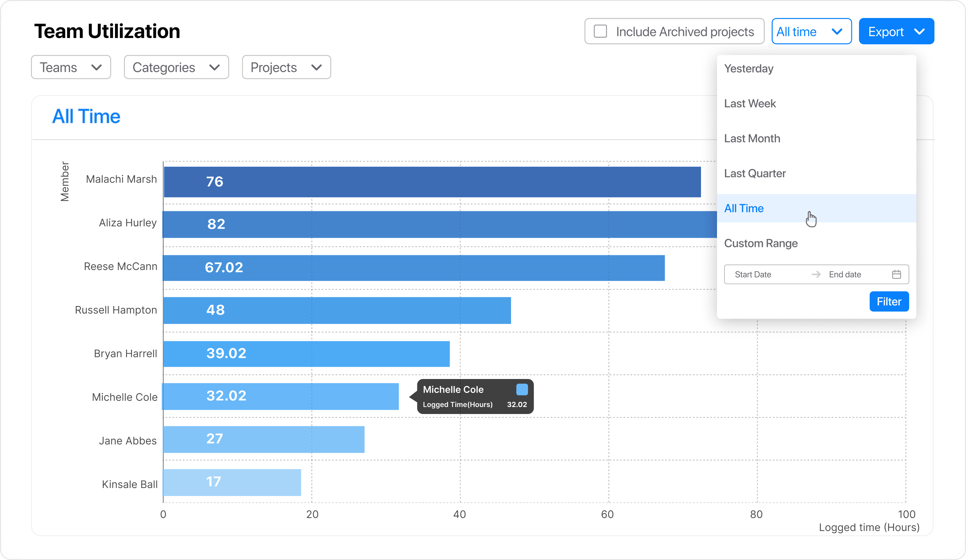Click the Export button label
The width and height of the screenshot is (966, 560).
point(885,31)
